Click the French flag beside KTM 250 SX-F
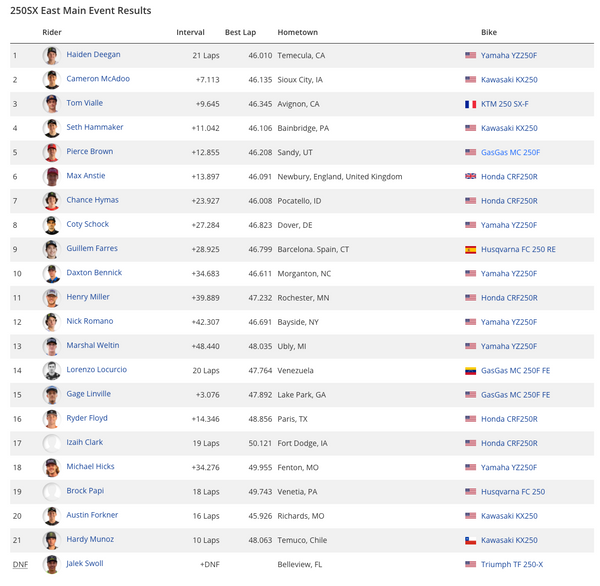The image size is (600, 586). (x=471, y=104)
